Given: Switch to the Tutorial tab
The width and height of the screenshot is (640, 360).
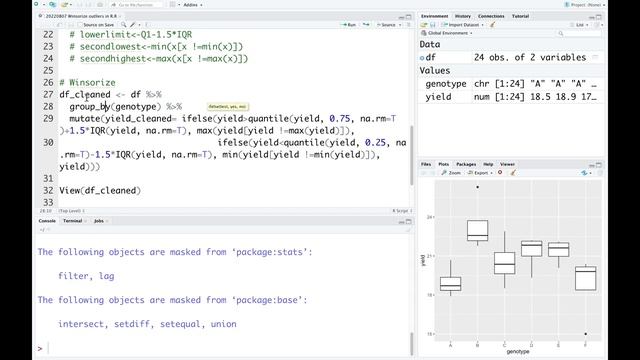Looking at the screenshot, I should click(520, 16).
